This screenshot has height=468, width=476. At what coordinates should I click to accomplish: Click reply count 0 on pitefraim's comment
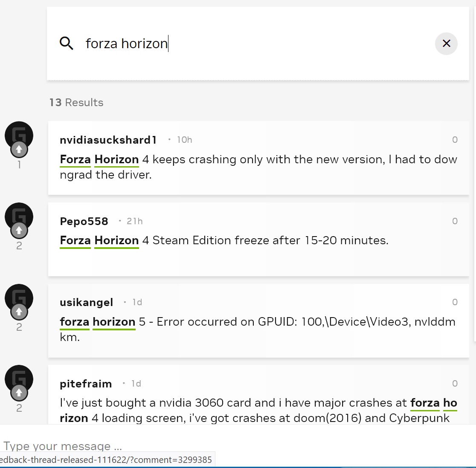[x=455, y=384]
